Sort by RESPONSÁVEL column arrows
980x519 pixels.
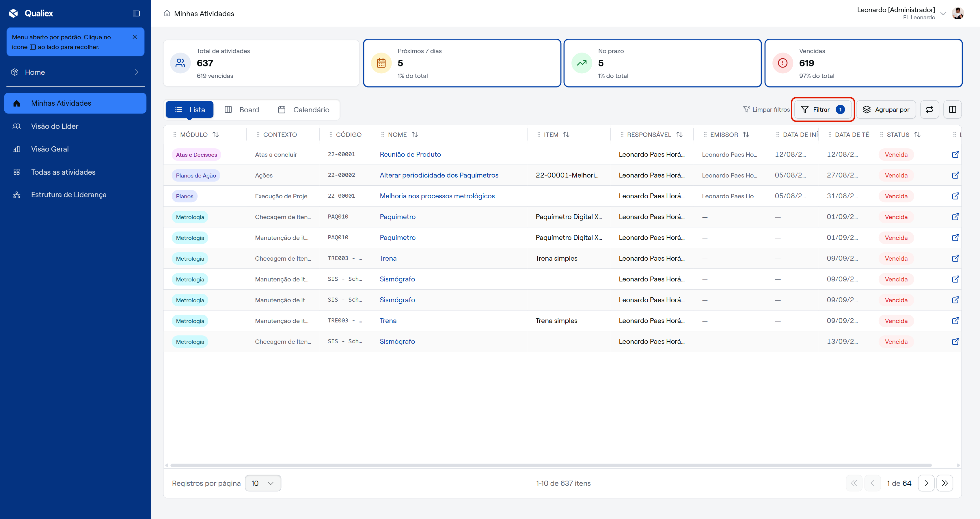pyautogui.click(x=679, y=135)
